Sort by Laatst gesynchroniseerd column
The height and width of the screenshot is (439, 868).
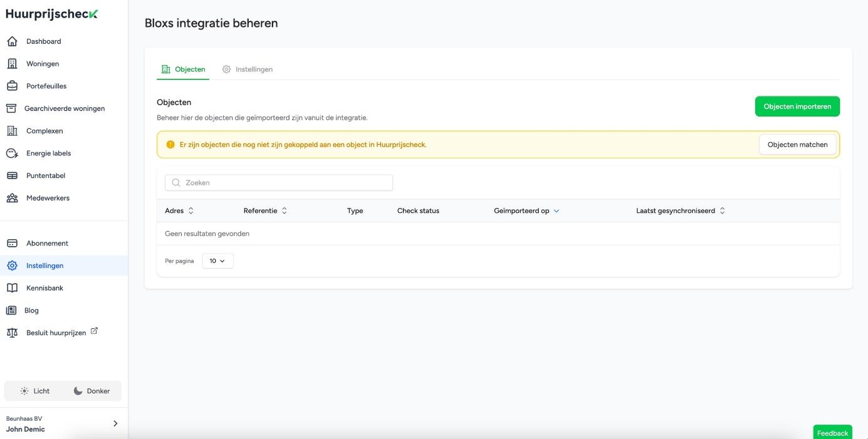pos(722,211)
